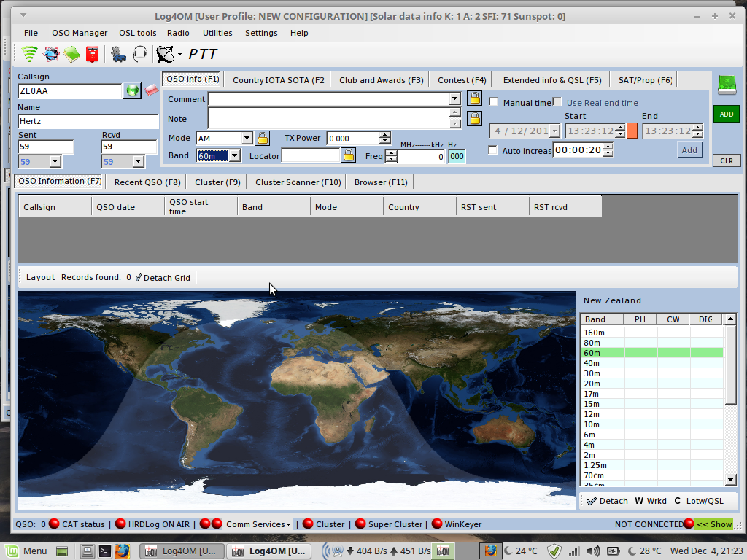
Task: Click the satellite dish toolbar icon
Action: (x=166, y=54)
